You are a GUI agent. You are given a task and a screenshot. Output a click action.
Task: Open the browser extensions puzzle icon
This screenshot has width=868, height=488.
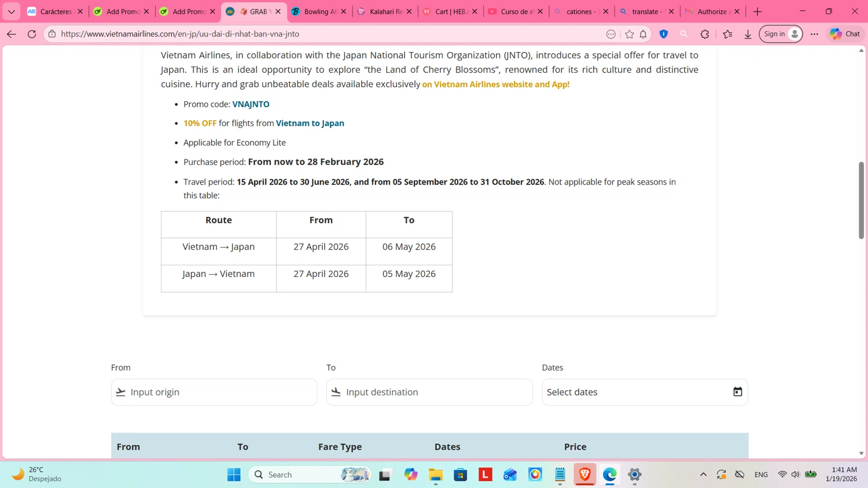point(705,34)
